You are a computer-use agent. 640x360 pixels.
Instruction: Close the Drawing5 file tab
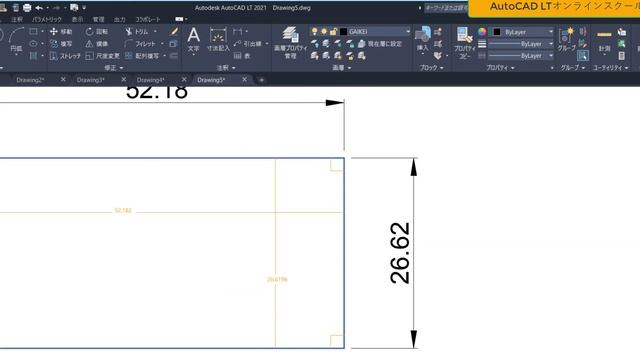pyautogui.click(x=244, y=80)
